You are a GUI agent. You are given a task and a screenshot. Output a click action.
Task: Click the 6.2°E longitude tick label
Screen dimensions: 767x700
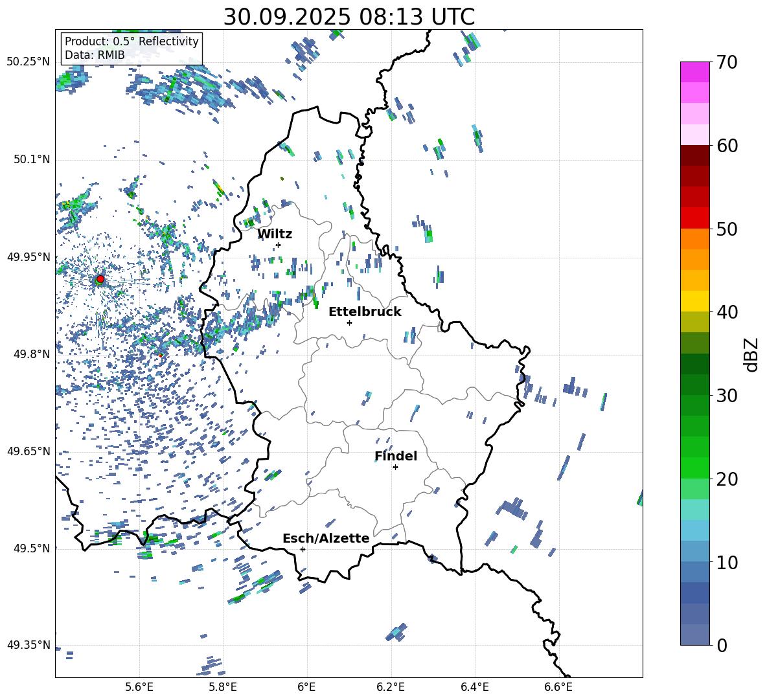point(391,686)
